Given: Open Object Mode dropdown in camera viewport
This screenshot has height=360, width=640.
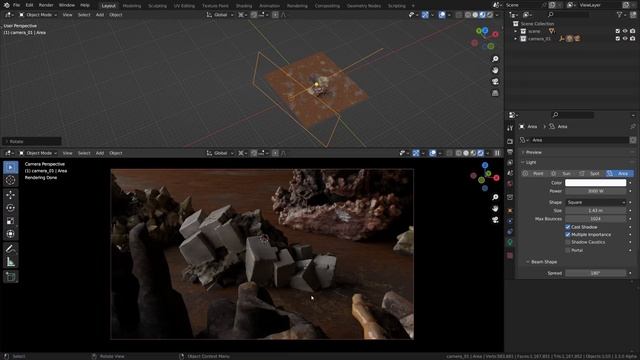Looking at the screenshot, I should pyautogui.click(x=38, y=153).
